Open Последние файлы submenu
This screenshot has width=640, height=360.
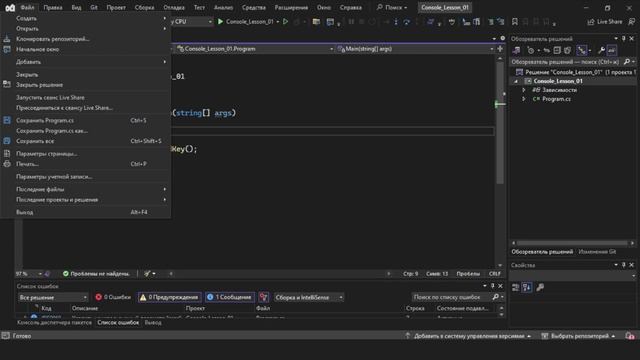point(85,189)
